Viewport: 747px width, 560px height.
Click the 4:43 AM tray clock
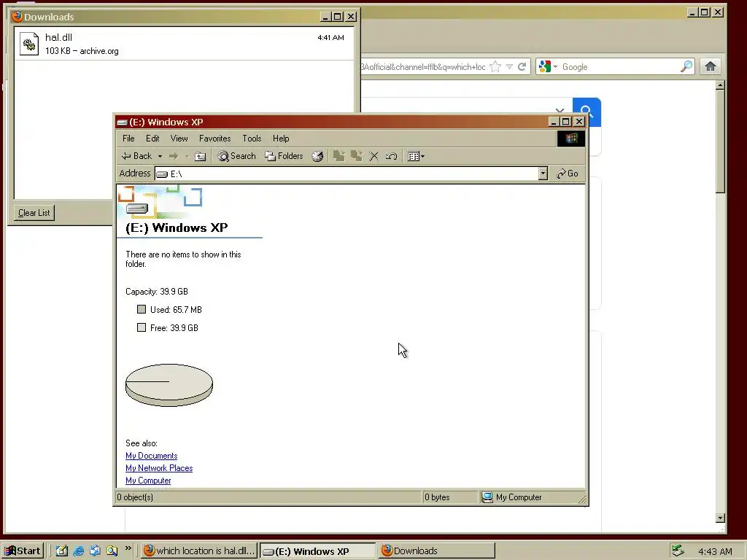click(715, 551)
